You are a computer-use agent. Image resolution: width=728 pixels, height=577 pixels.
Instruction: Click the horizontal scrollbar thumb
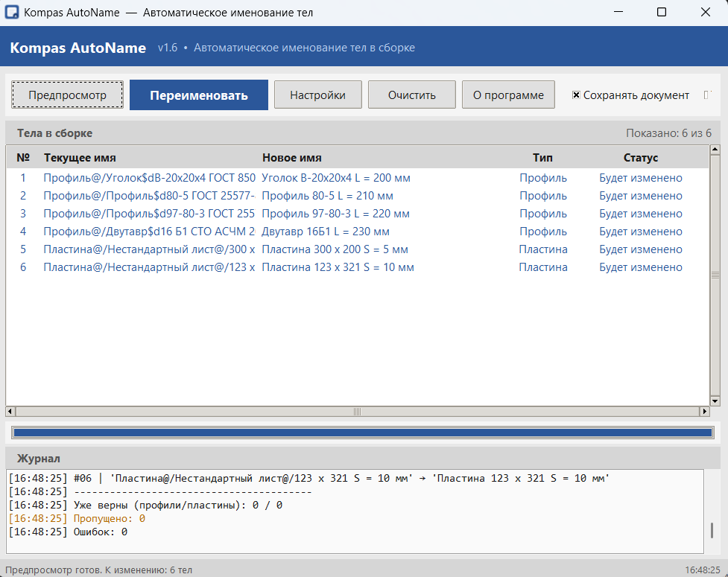click(x=357, y=412)
